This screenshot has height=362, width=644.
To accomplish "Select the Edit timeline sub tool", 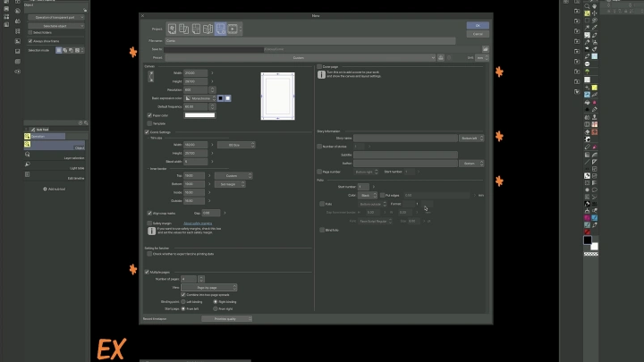I will tap(55, 175).
